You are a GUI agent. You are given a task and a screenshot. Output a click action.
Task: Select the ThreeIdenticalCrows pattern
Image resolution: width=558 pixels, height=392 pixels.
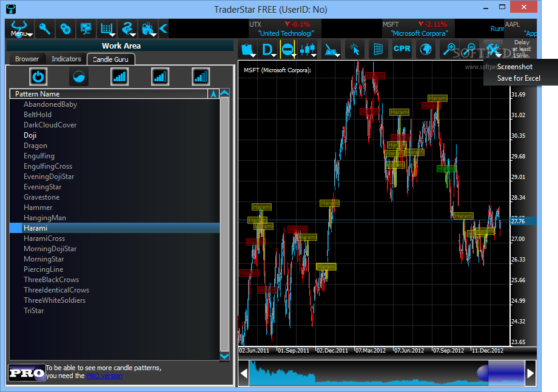click(115, 290)
